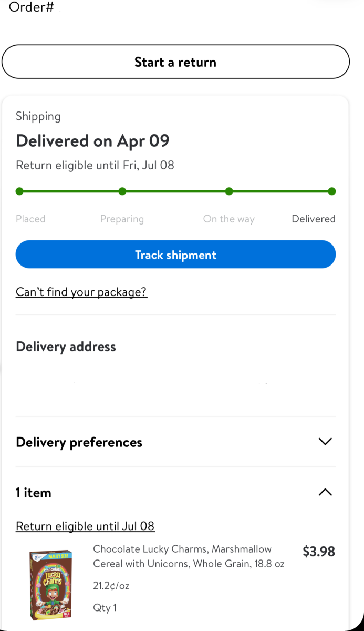Click the green dot above Delivered
This screenshot has width=364, height=631.
click(x=331, y=191)
